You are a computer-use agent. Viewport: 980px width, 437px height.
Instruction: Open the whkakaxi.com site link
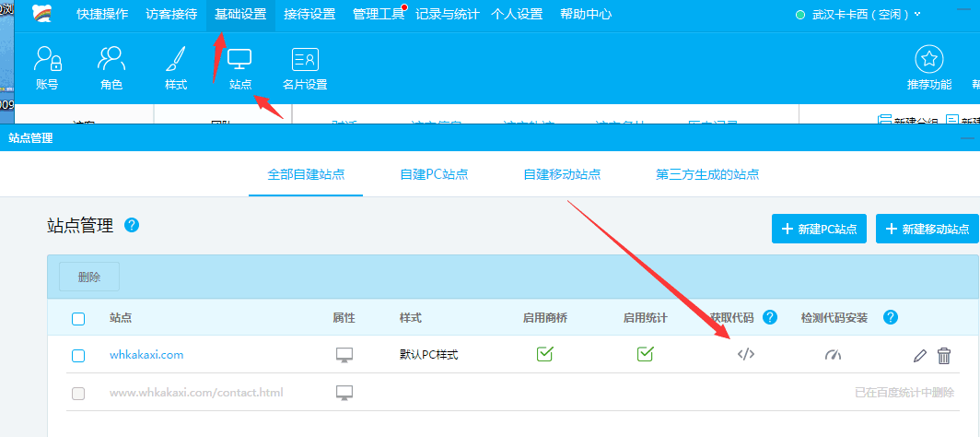point(146,355)
